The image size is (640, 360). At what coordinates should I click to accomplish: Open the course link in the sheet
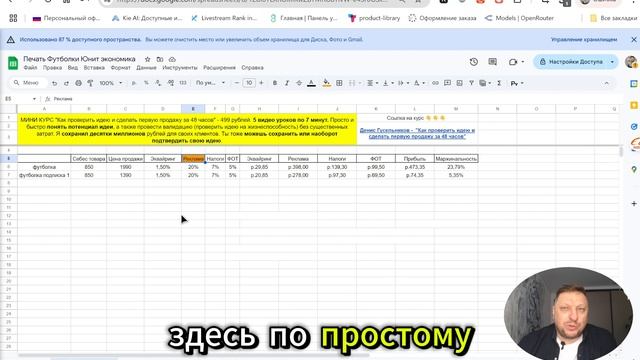417,133
